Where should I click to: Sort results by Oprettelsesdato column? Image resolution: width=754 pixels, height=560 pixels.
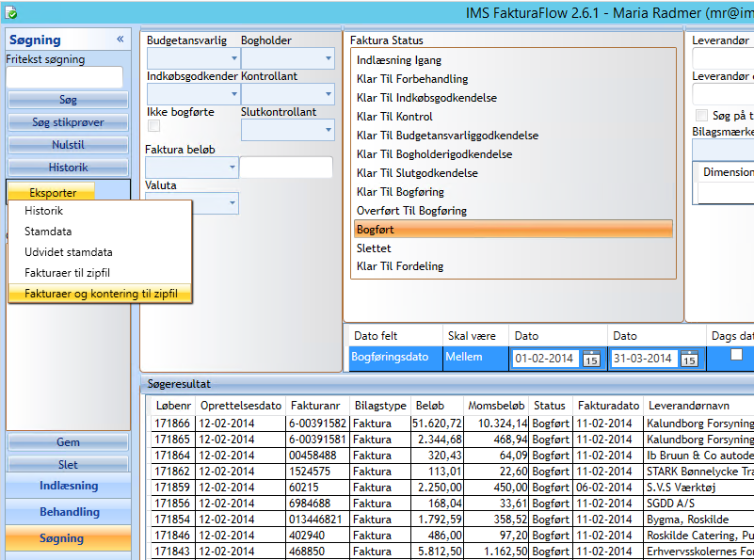point(241,406)
